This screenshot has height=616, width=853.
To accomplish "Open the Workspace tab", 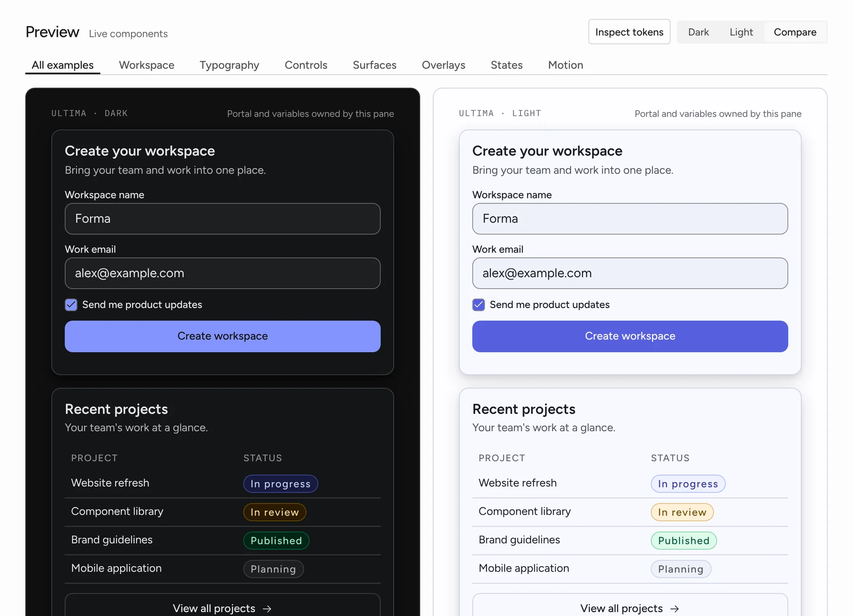I will tap(146, 65).
